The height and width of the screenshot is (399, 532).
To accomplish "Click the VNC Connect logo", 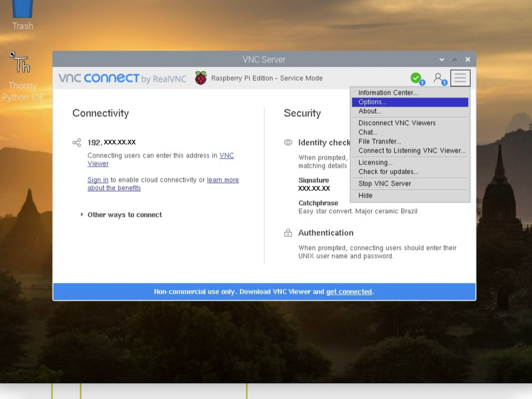I will 123,78.
